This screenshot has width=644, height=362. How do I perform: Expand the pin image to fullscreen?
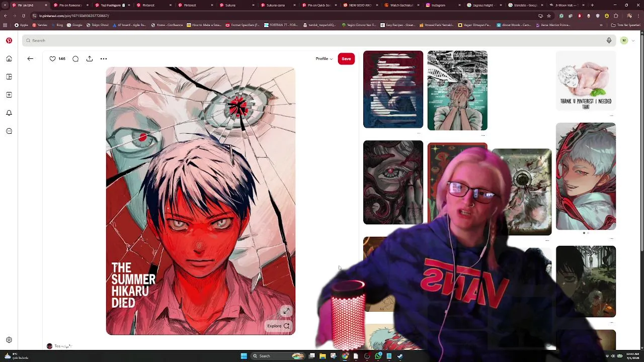pyautogui.click(x=286, y=311)
